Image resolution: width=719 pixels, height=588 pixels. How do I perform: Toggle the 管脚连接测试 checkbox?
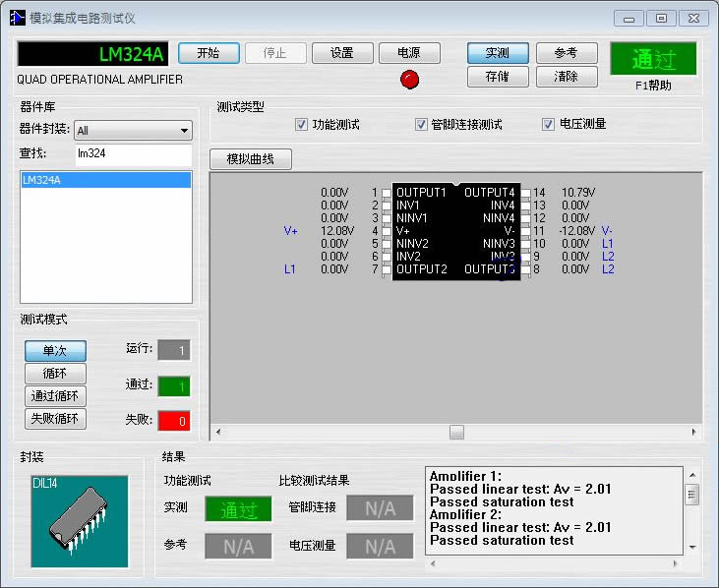tap(421, 124)
